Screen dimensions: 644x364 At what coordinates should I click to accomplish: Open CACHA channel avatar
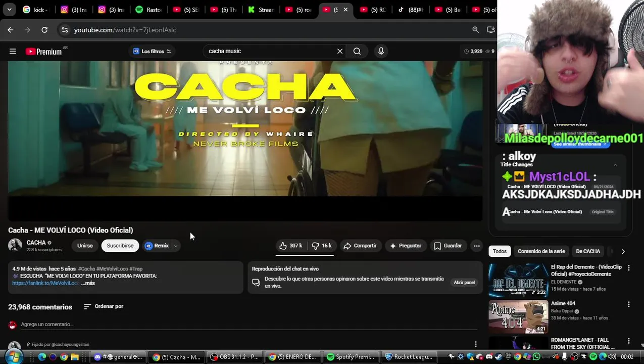[15, 246]
